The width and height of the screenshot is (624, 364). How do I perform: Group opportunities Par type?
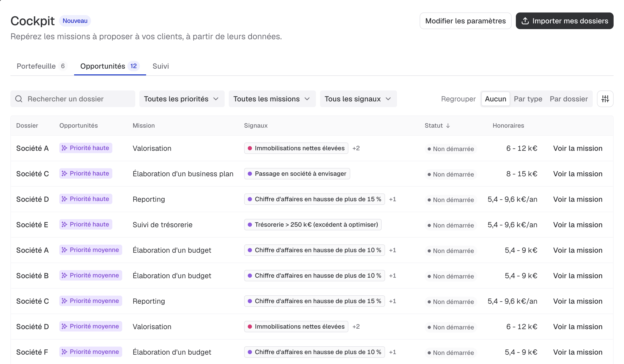tap(528, 99)
